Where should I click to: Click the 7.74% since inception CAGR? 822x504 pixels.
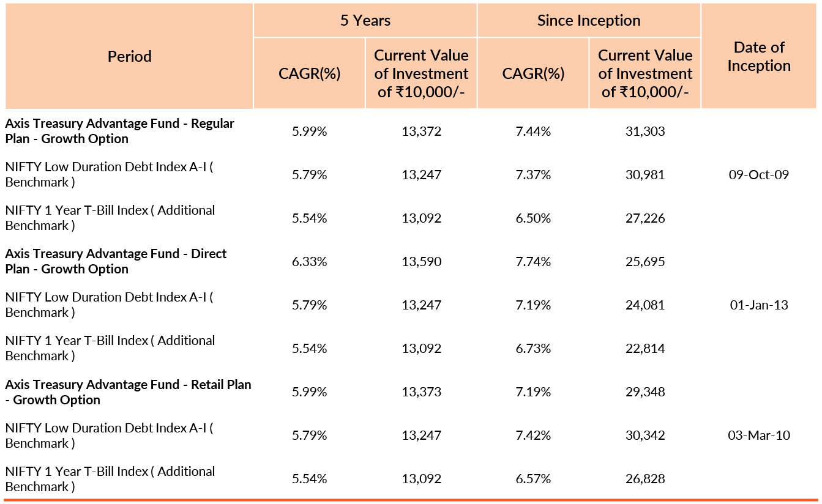click(534, 262)
